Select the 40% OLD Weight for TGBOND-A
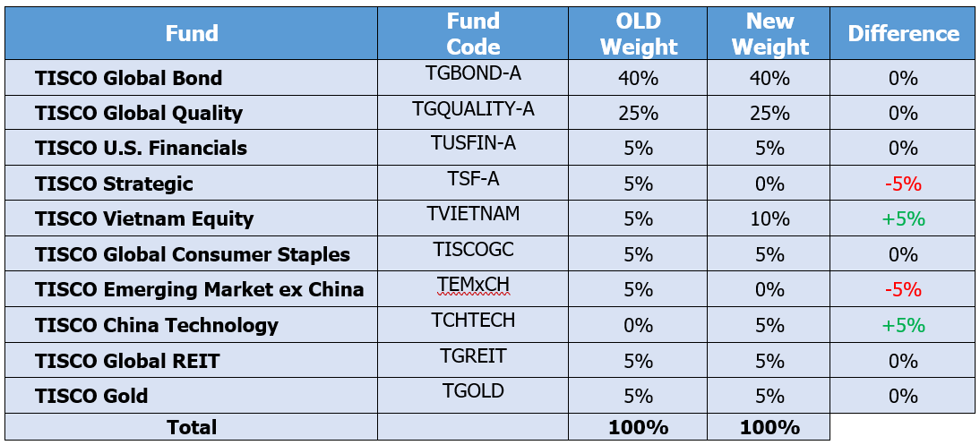The height and width of the screenshot is (445, 980). point(638,78)
